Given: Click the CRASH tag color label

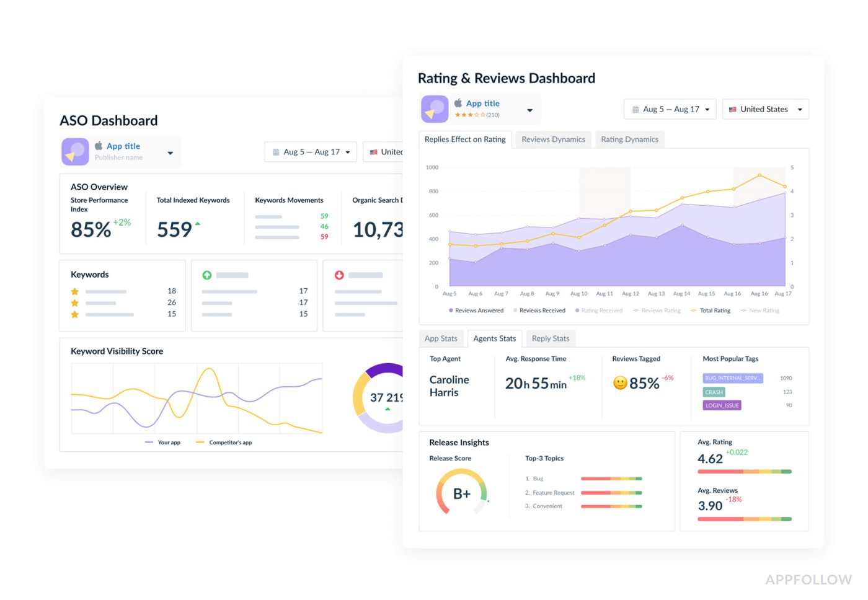Looking at the screenshot, I should pos(714,392).
